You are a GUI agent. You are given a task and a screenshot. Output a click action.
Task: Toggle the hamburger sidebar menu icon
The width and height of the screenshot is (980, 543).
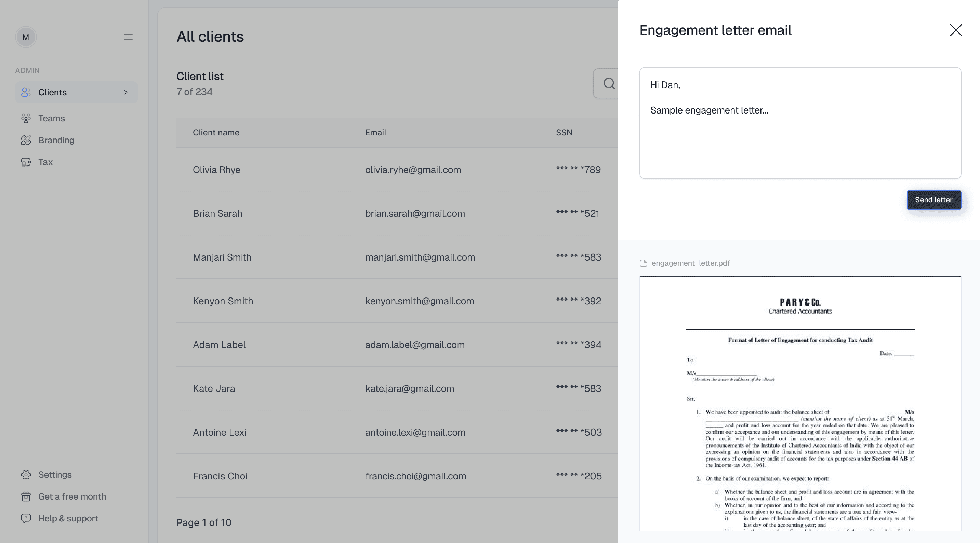[128, 37]
